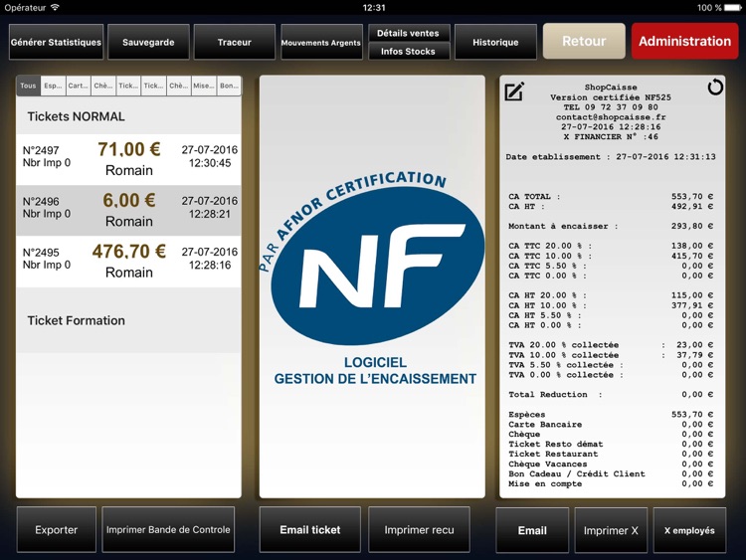This screenshot has width=746, height=560.
Task: Click the TVA 20.00 % collectée line
Action: click(611, 344)
